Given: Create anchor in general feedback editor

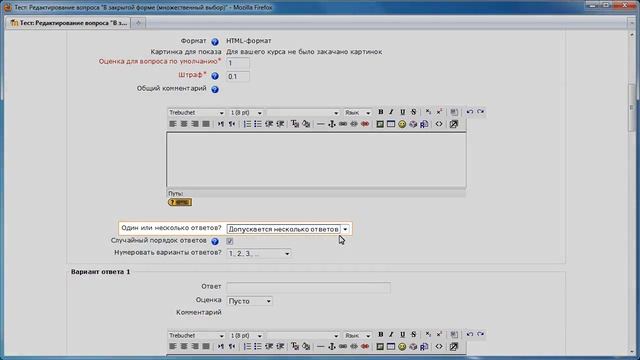Looking at the screenshot, I should coord(331,124).
